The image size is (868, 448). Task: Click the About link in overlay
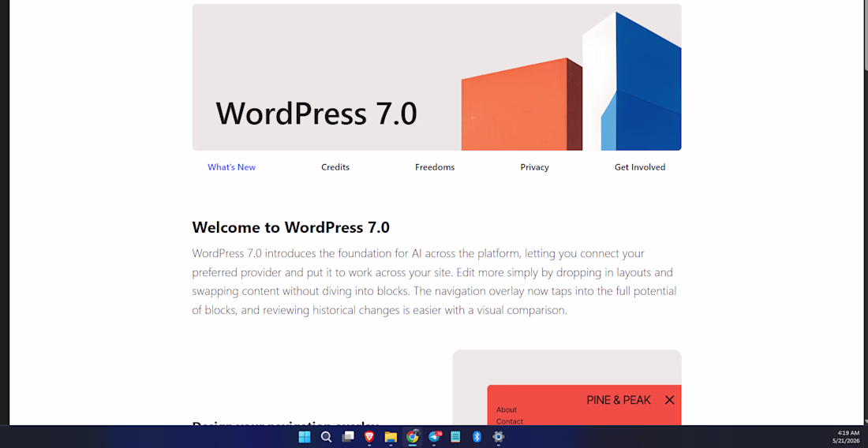coord(506,410)
